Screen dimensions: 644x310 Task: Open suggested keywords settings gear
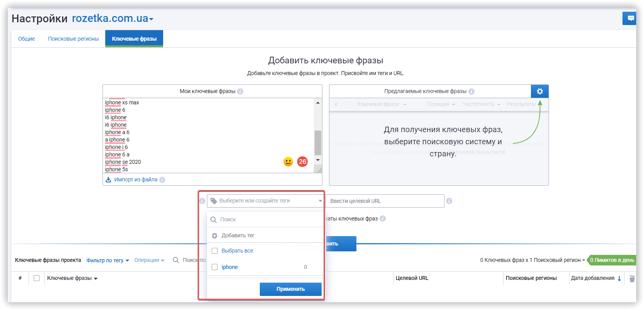(540, 91)
